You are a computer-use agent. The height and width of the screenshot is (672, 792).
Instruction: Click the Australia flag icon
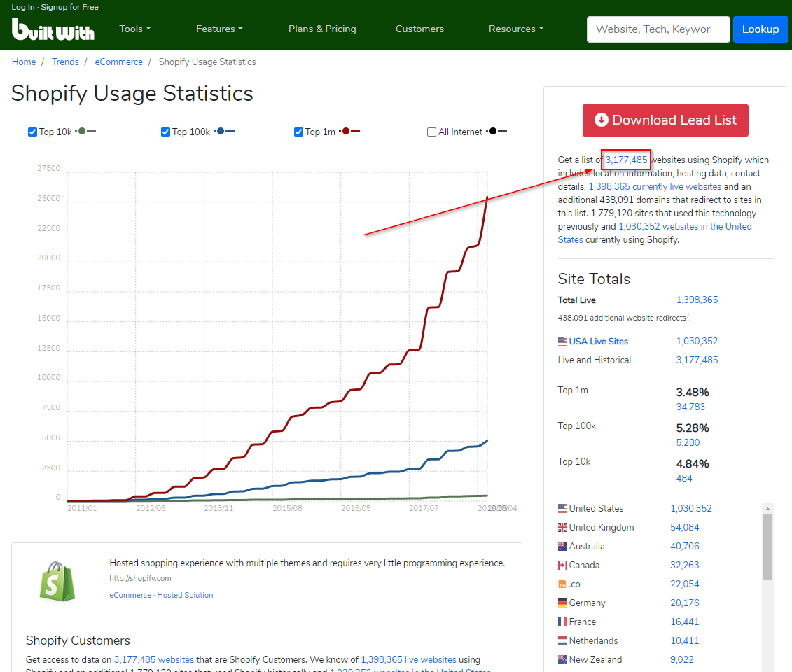pyautogui.click(x=562, y=546)
